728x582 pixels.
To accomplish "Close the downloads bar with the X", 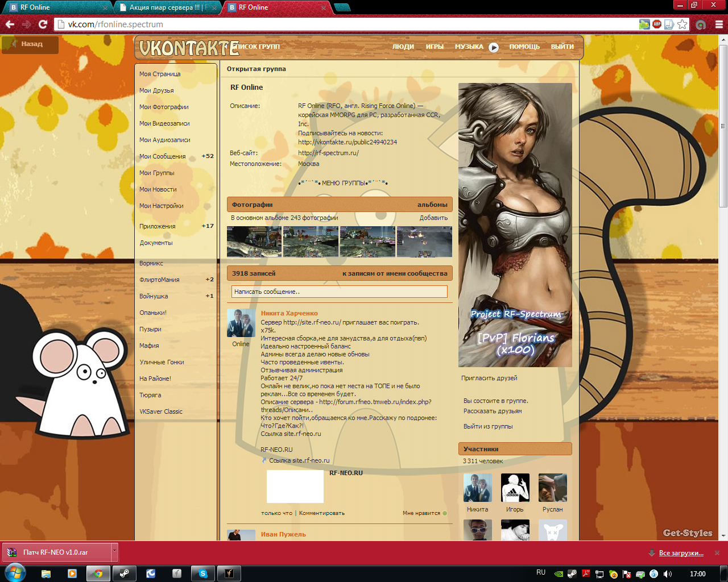I will 717,552.
